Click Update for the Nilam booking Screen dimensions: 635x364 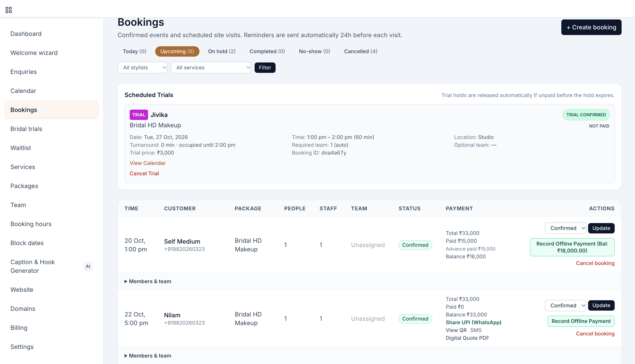click(601, 305)
